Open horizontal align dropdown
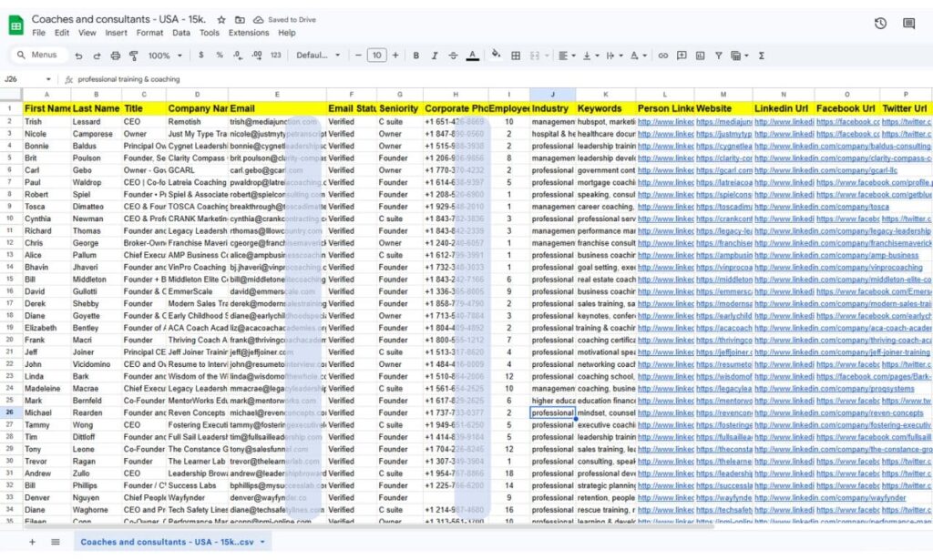 [567, 56]
